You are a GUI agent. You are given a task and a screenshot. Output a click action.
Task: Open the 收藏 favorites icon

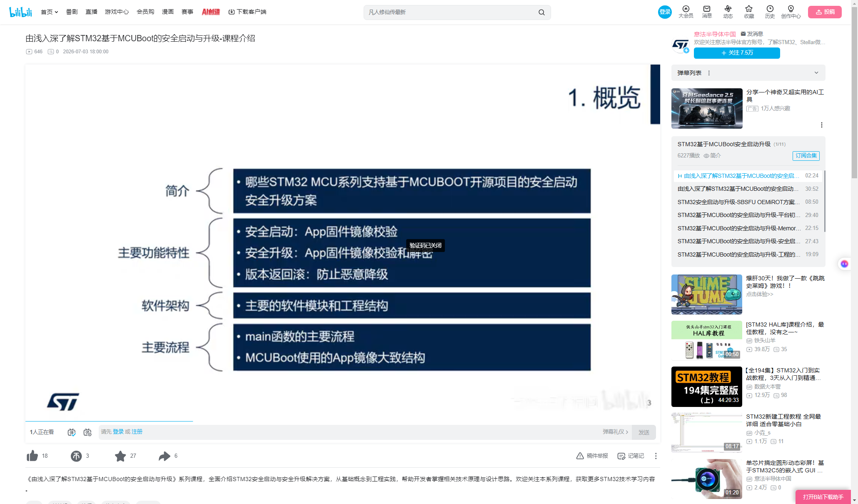[x=749, y=12]
